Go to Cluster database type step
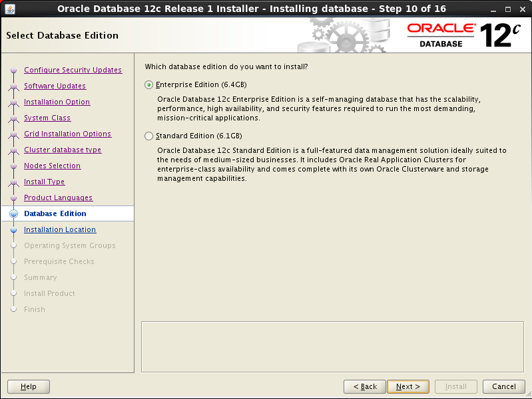The height and width of the screenshot is (399, 532). pyautogui.click(x=63, y=150)
